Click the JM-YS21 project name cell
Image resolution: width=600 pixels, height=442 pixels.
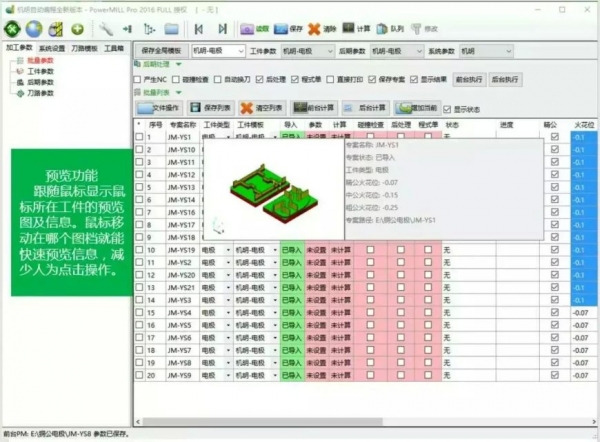pyautogui.click(x=181, y=288)
